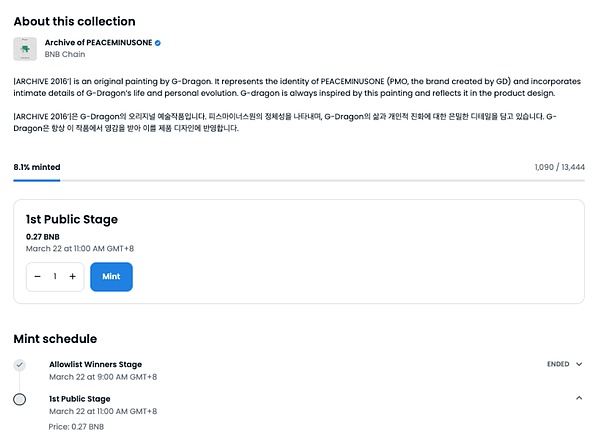The width and height of the screenshot is (600, 437).
Task: Click the Mint schedule heading
Action: 55,339
